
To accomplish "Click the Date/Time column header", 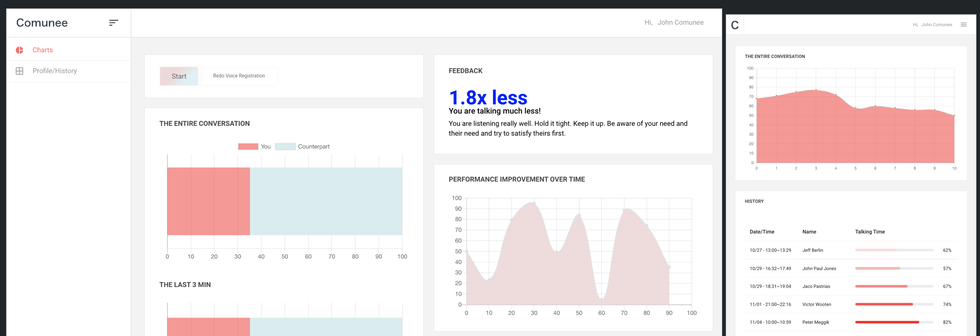I will pyautogui.click(x=762, y=232).
